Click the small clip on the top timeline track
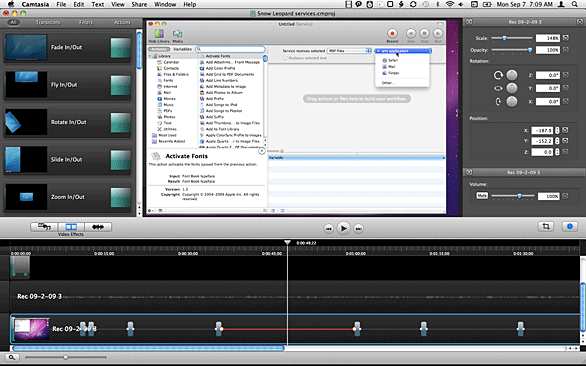The image size is (586, 366). coord(20,267)
